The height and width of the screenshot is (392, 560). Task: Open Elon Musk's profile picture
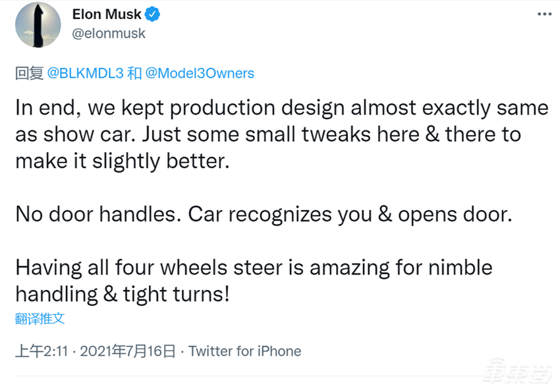[x=38, y=24]
